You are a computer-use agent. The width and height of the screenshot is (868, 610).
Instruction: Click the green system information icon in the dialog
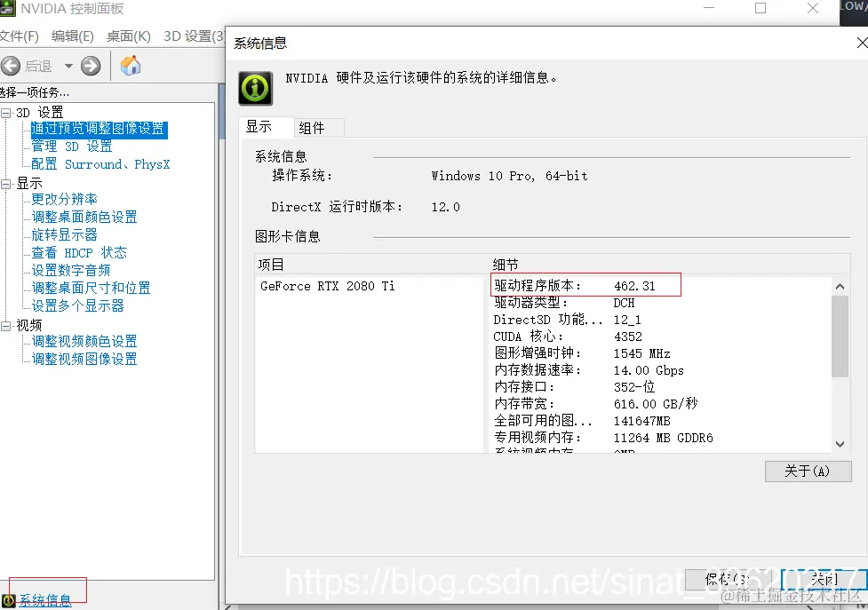(255, 88)
